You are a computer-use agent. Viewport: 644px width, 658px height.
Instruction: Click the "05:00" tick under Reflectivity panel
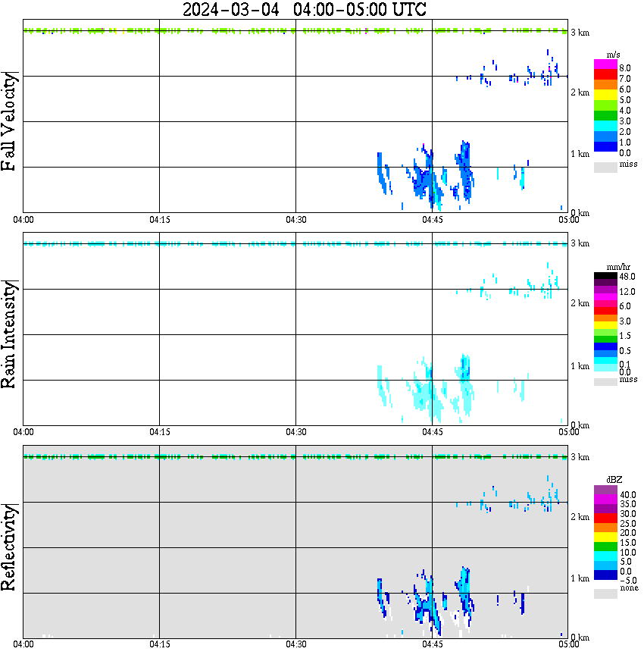[568, 644]
